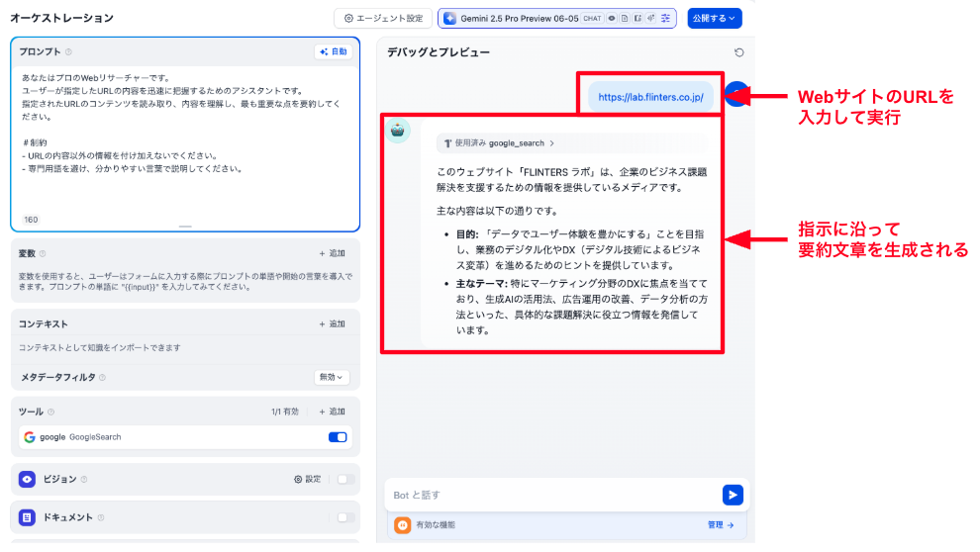980x552 pixels.
Task: Open ビジョン 設定 settings
Action: [x=307, y=479]
